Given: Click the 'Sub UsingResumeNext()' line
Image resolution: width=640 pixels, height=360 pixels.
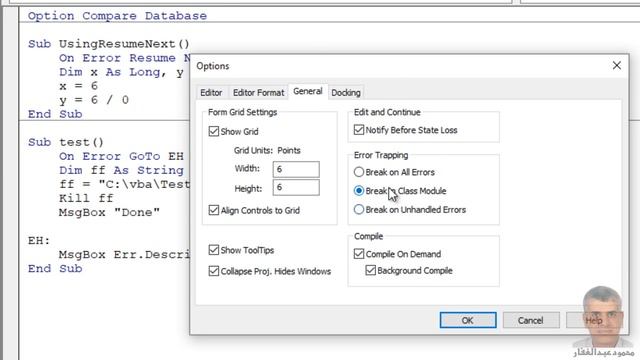Looking at the screenshot, I should point(109,44).
